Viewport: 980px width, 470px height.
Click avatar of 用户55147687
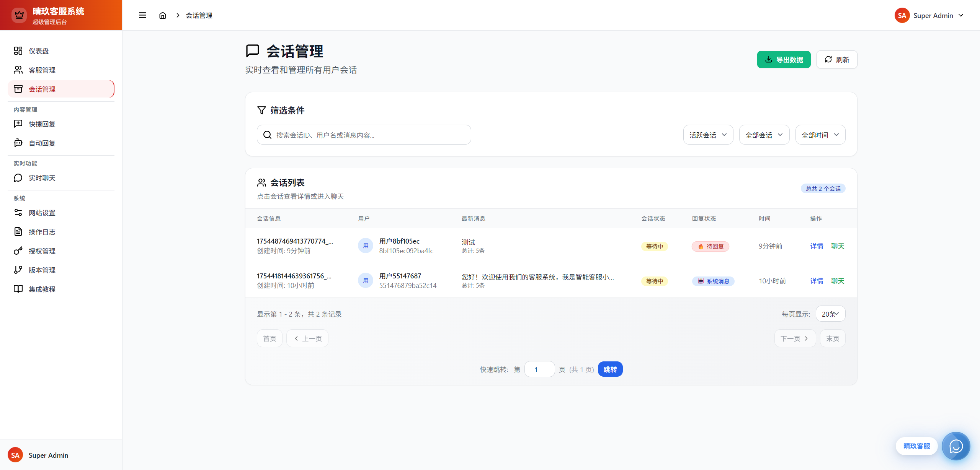click(365, 281)
